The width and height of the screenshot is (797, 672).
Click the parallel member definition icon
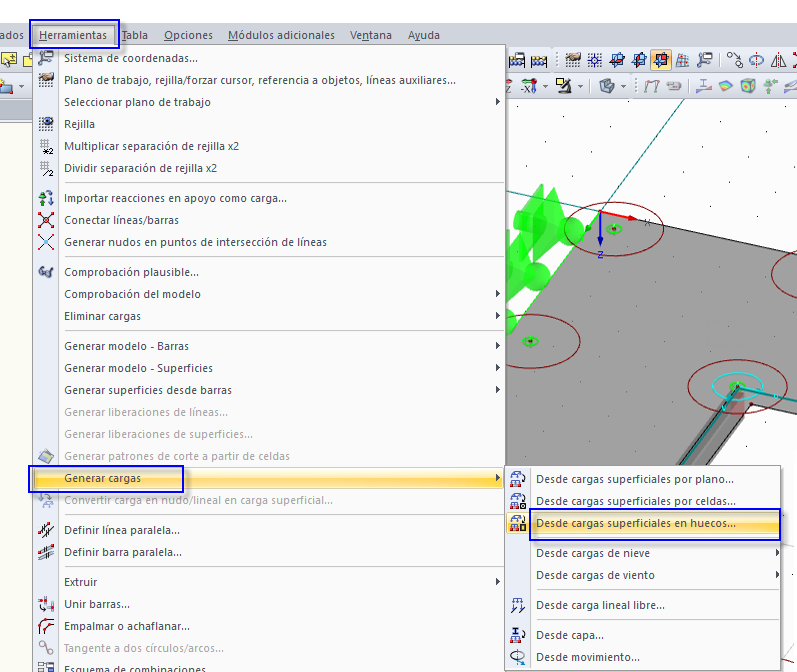coord(46,552)
